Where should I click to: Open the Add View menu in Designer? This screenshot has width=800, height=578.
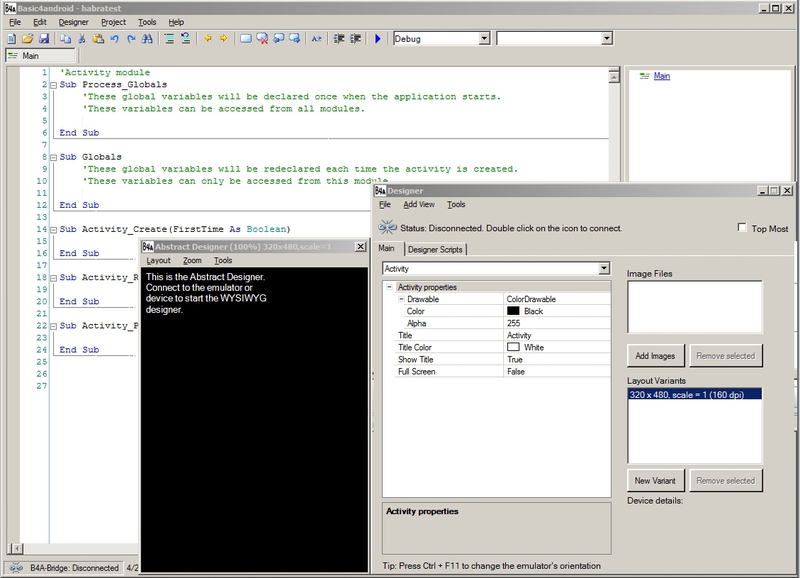tap(418, 204)
